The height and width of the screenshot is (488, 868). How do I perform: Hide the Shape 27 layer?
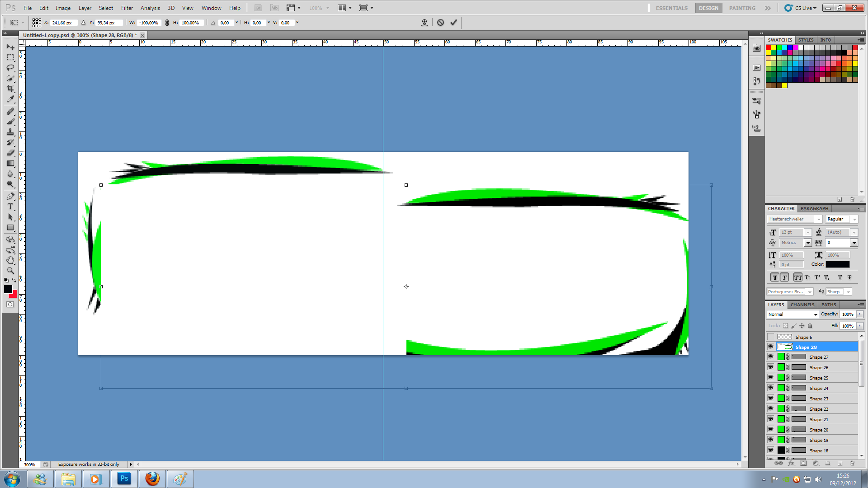click(x=770, y=357)
